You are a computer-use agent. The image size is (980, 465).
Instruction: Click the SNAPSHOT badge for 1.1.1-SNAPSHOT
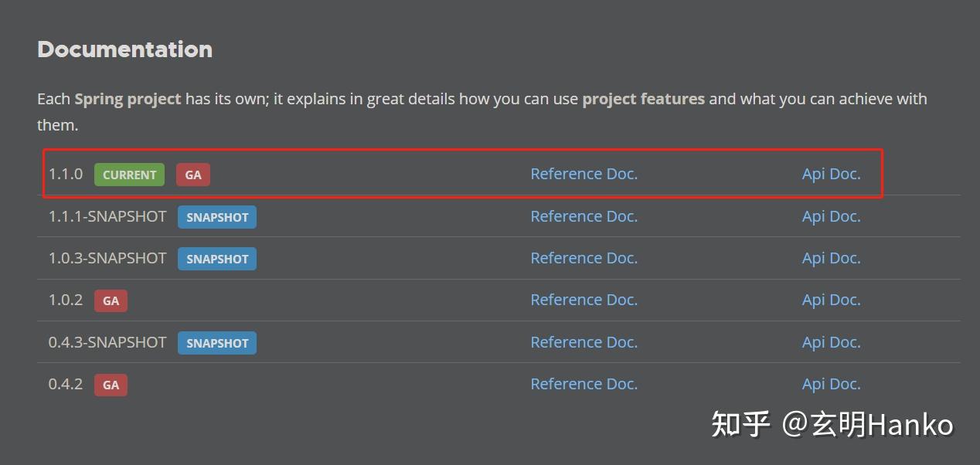tap(217, 217)
